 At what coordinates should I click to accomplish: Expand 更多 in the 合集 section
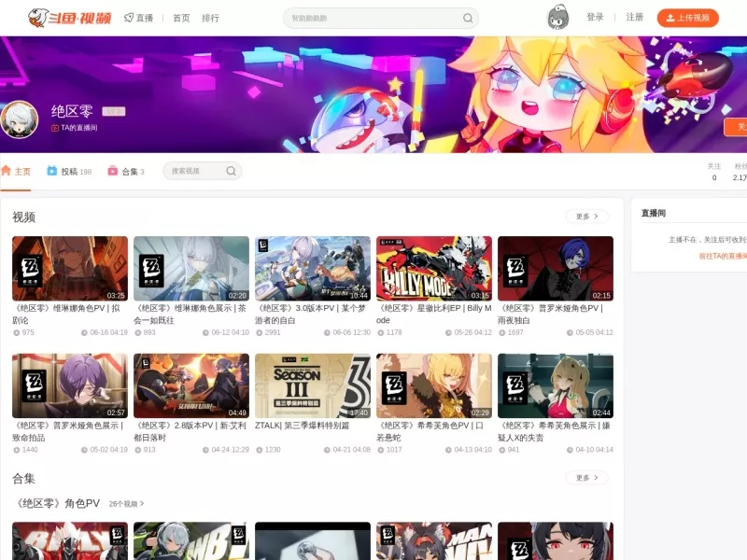pos(587,477)
